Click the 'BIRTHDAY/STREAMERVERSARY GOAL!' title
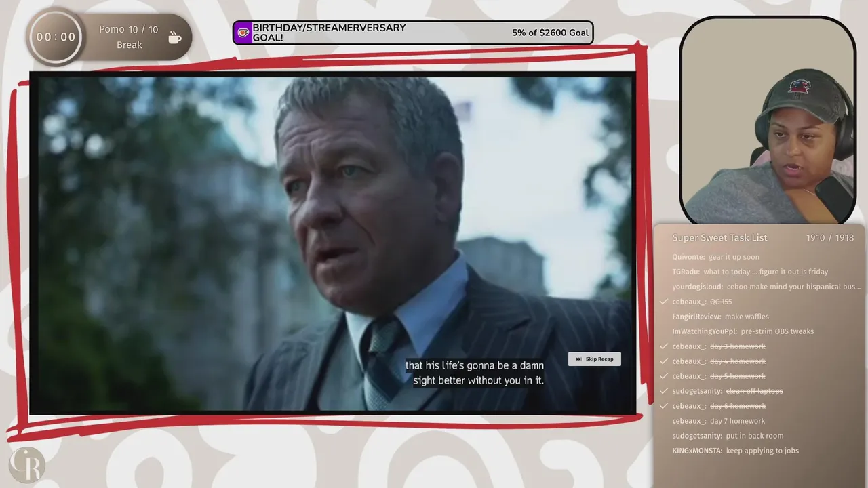Image resolution: width=868 pixels, height=488 pixels. [x=329, y=33]
